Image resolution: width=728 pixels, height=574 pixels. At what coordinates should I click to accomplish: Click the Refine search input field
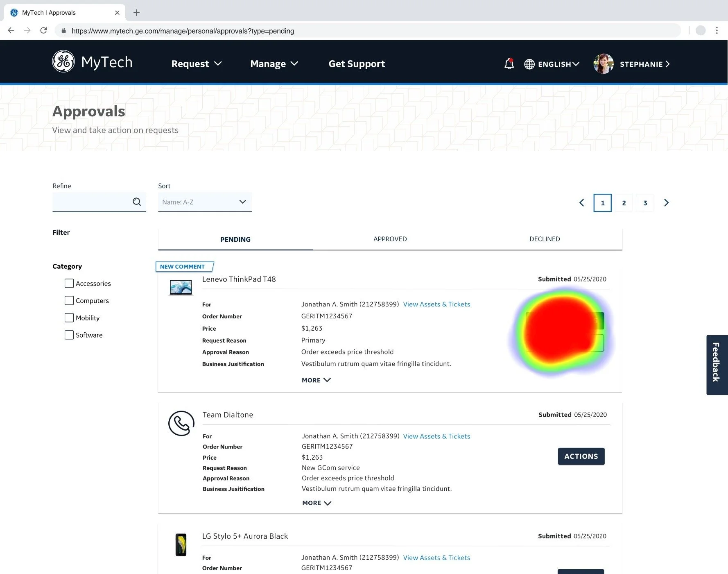(x=99, y=202)
